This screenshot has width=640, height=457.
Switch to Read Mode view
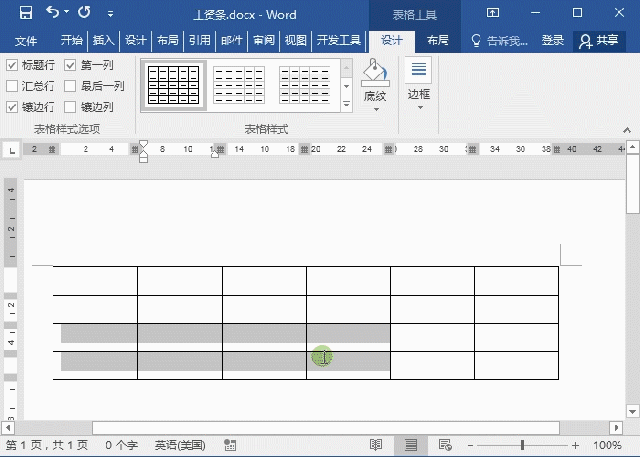tap(376, 445)
